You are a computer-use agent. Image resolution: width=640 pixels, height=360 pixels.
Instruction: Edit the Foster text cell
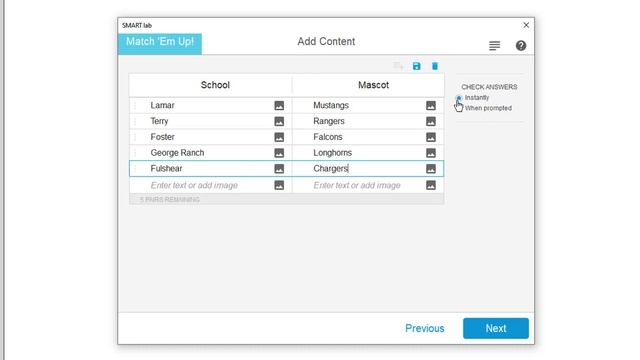tap(162, 137)
